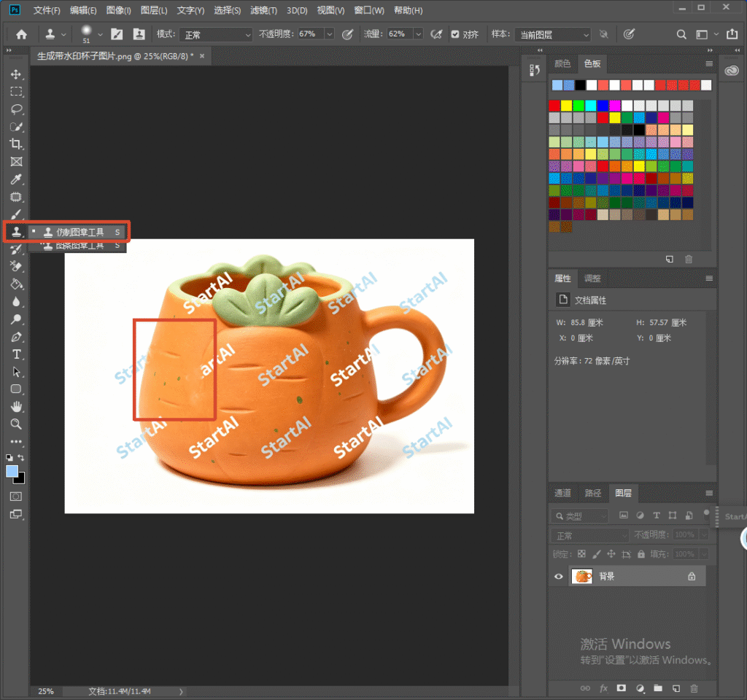This screenshot has height=700, width=747.
Task: Toggle Quick Mask mode
Action: pos(16,497)
